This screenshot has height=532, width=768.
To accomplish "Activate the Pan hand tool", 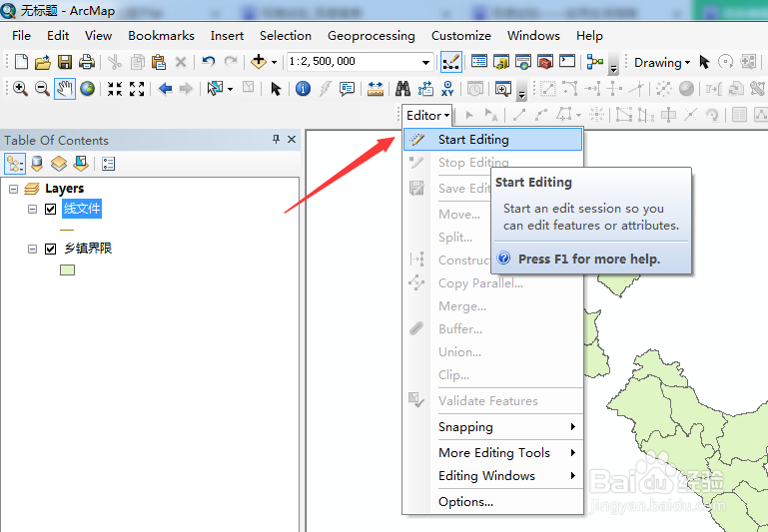I will click(x=65, y=89).
